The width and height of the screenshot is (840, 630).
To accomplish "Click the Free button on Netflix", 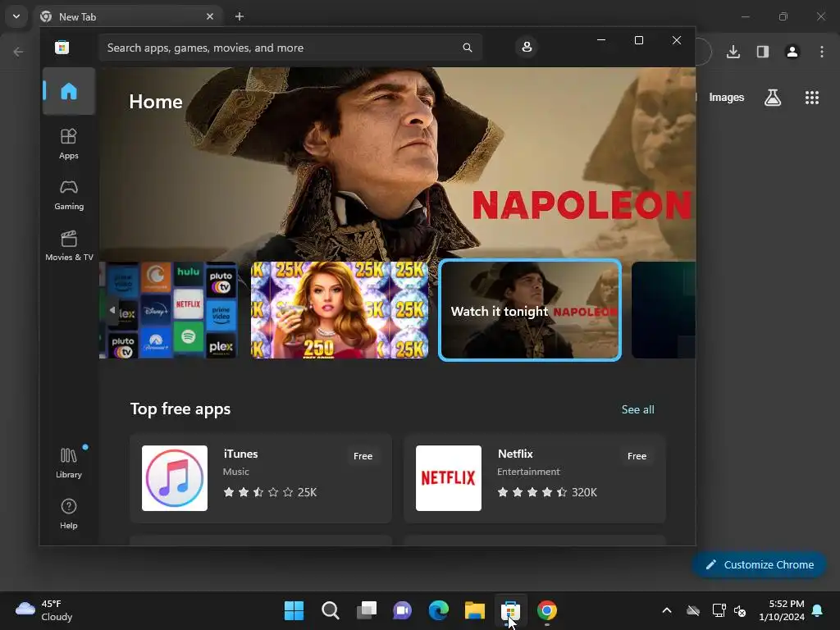I will tap(637, 456).
